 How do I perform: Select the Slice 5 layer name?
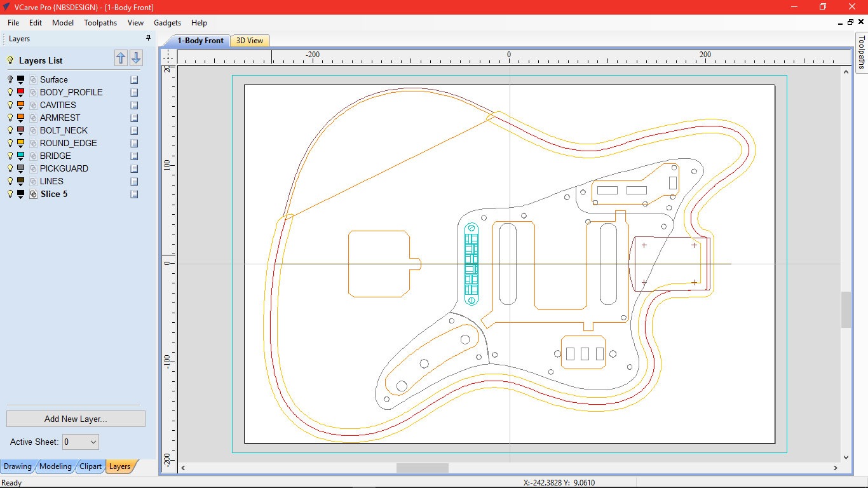point(54,194)
